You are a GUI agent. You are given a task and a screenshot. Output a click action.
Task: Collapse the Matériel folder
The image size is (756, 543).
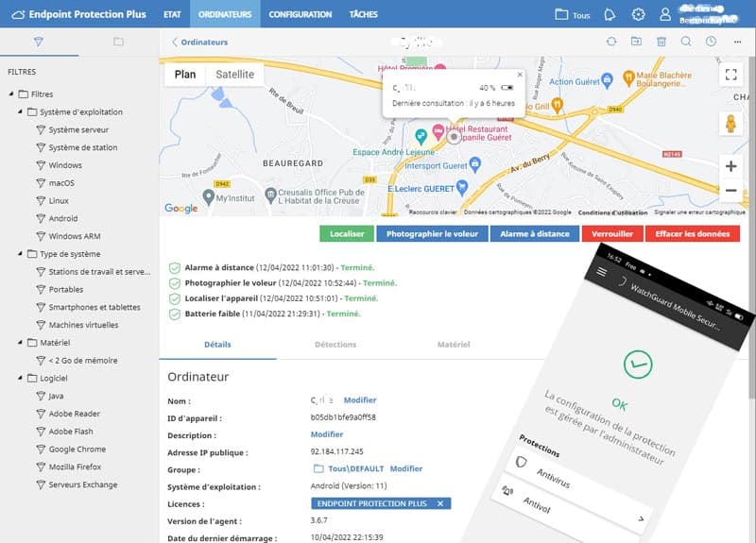pyautogui.click(x=20, y=343)
